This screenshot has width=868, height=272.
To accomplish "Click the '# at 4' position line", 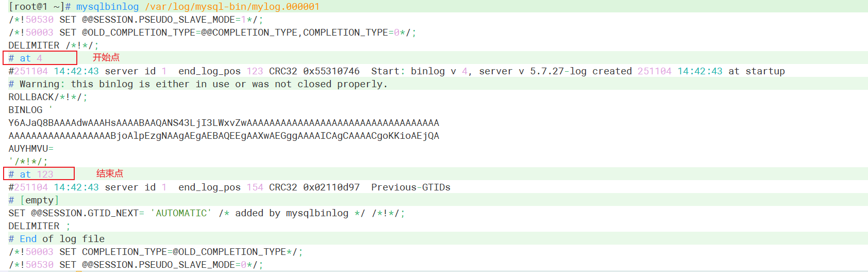I will tap(25, 58).
